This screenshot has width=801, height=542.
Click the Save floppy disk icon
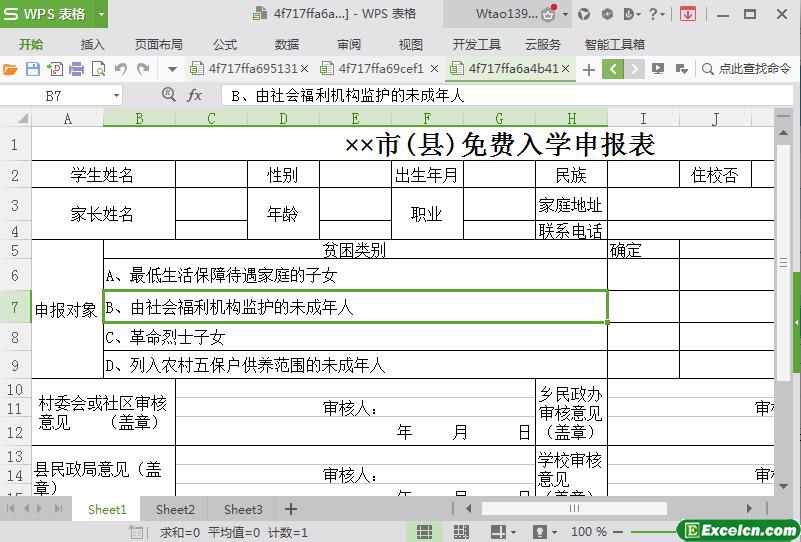tap(33, 69)
